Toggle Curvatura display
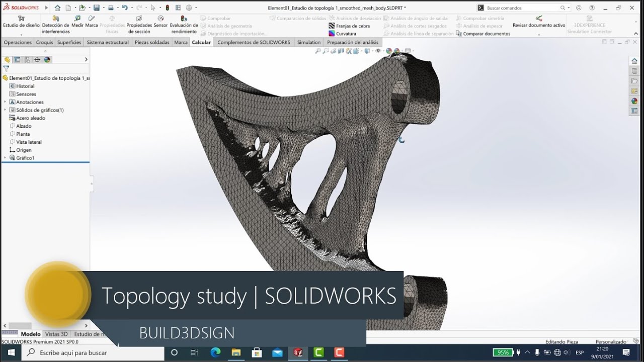The width and height of the screenshot is (644, 362). tap(343, 33)
